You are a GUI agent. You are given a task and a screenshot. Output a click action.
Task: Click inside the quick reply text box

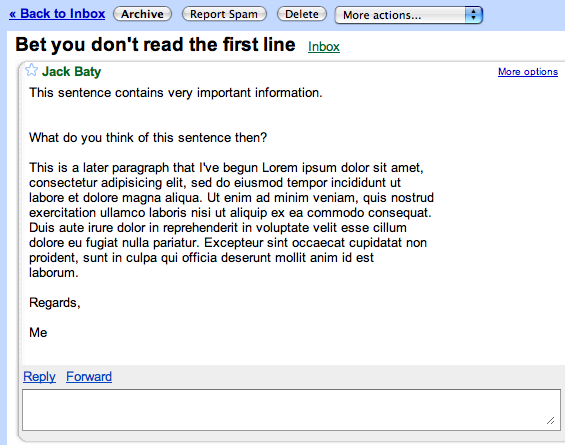pos(291,410)
